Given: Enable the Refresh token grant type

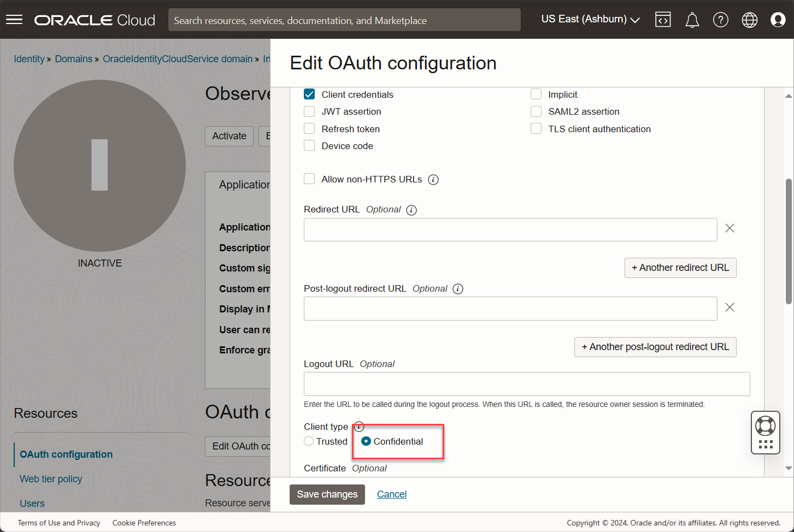Looking at the screenshot, I should [309, 129].
